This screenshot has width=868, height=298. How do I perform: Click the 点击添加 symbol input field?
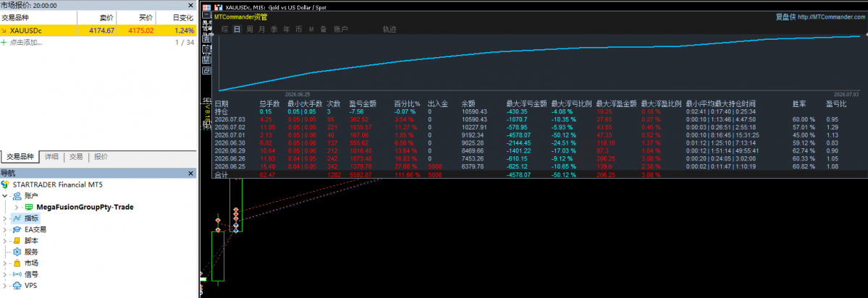26,43
